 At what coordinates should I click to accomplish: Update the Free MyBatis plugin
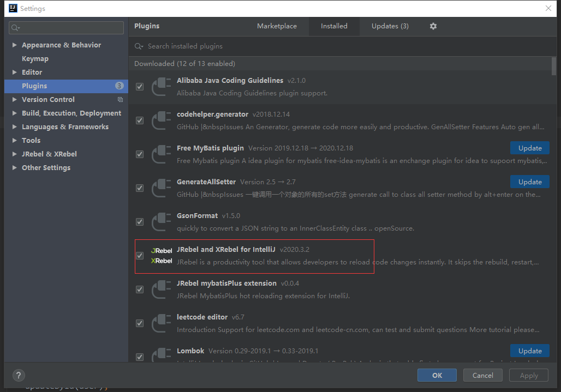pos(529,148)
